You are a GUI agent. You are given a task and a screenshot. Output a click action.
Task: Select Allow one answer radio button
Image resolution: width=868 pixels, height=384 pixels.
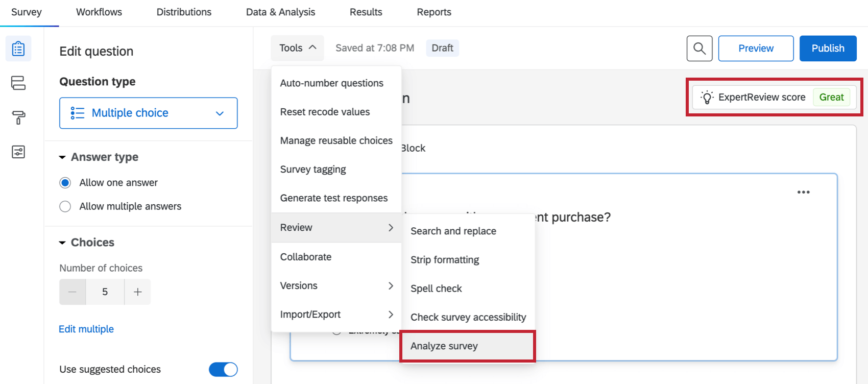65,183
